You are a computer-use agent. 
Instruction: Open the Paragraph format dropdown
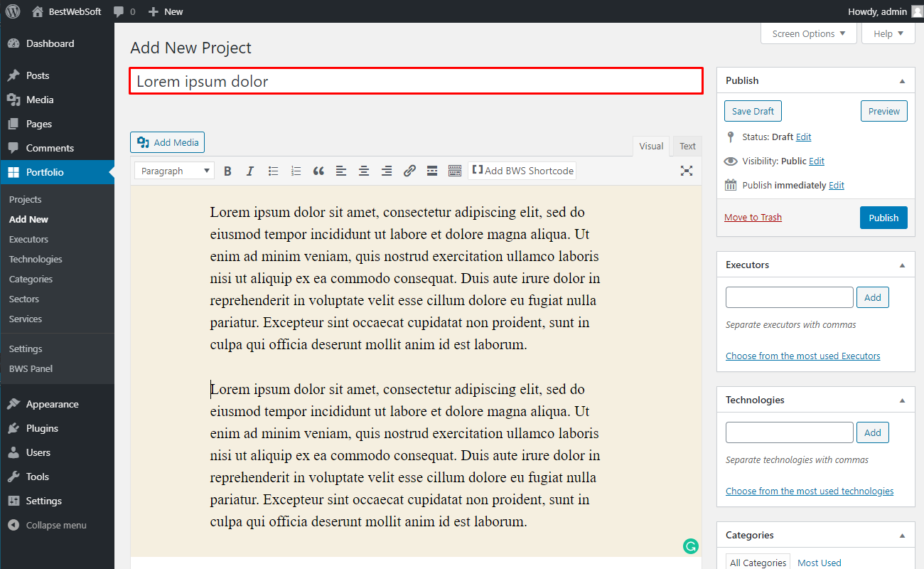(174, 171)
